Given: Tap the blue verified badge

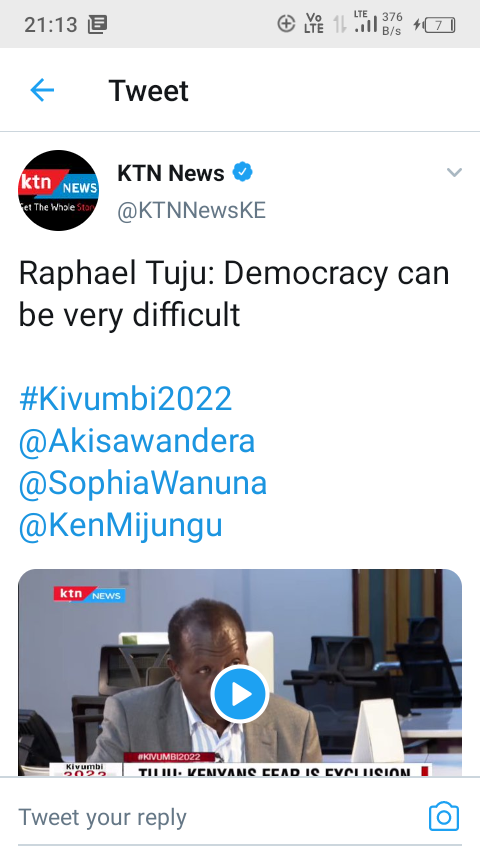Looking at the screenshot, I should click(x=242, y=173).
